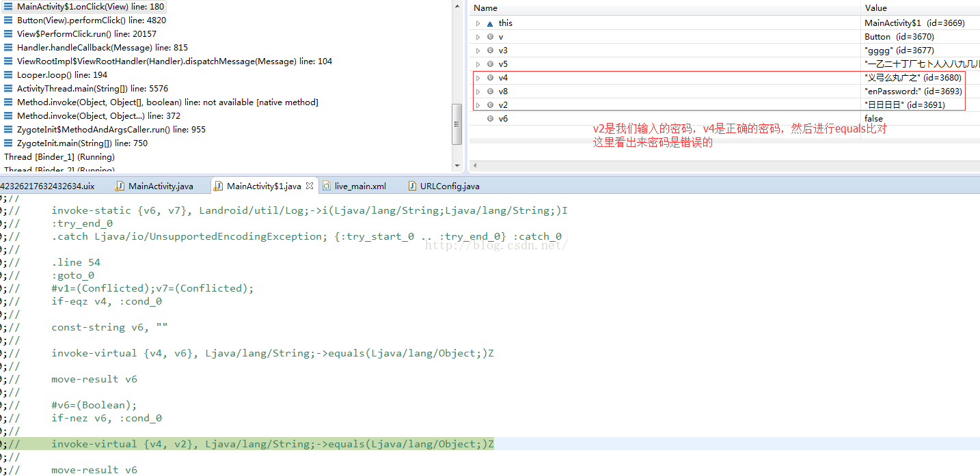Viewport: 980px width, 476px height.
Task: Expand variable v8
Action: pyautogui.click(x=478, y=92)
